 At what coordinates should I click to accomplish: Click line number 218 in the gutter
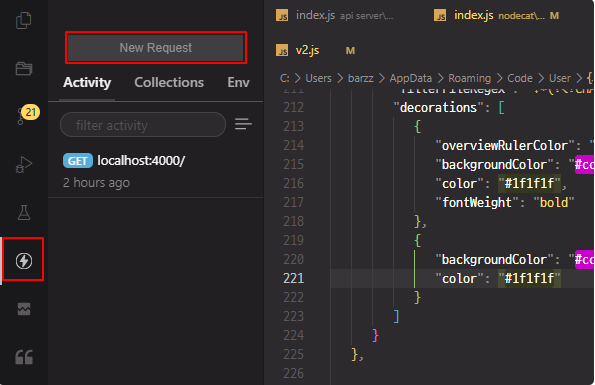tap(293, 221)
